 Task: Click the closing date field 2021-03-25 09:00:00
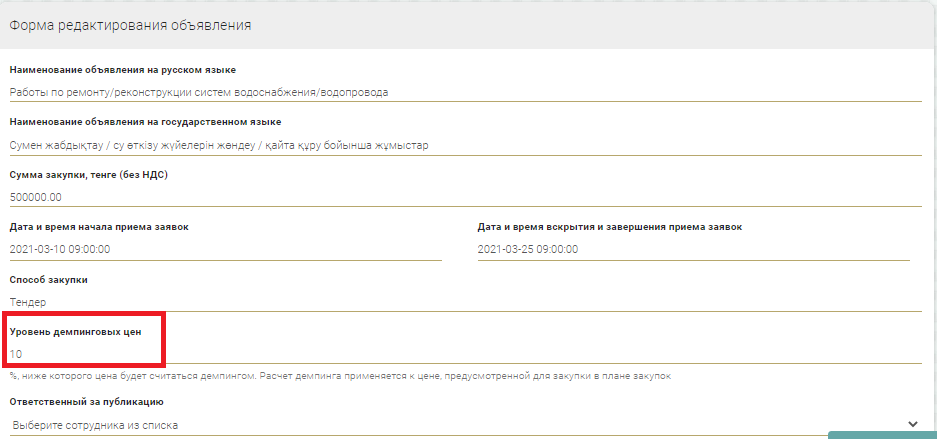point(693,249)
